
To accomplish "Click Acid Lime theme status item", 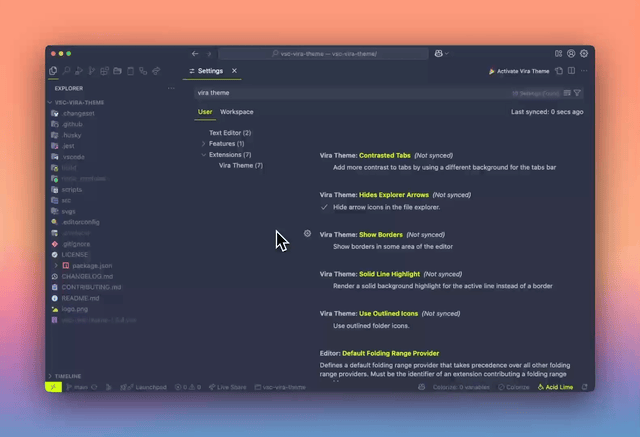I will pyautogui.click(x=556, y=387).
